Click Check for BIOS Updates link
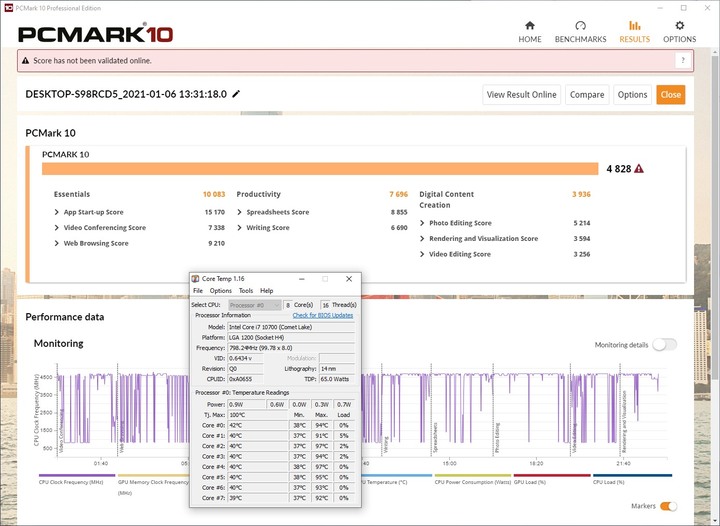Screen dimensions: 720x526 click(x=323, y=315)
